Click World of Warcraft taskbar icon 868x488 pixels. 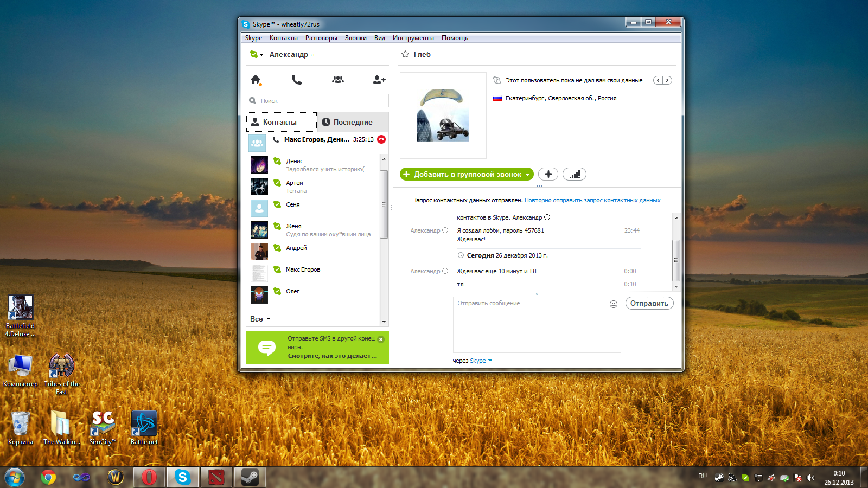(x=116, y=477)
